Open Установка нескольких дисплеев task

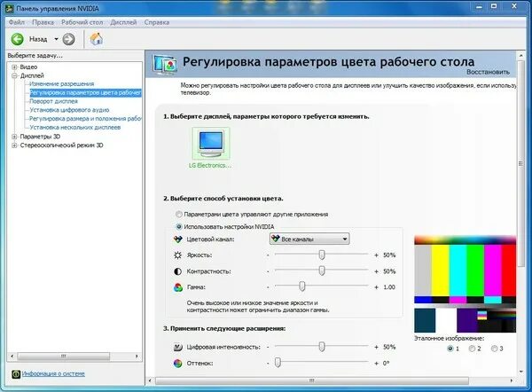coord(75,128)
